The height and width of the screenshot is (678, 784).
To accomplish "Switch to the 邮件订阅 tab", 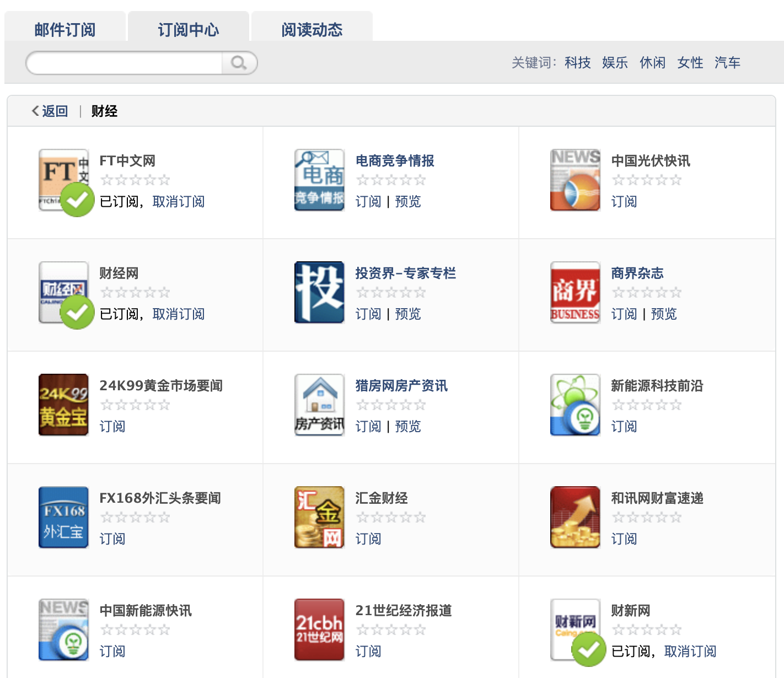I will point(65,30).
